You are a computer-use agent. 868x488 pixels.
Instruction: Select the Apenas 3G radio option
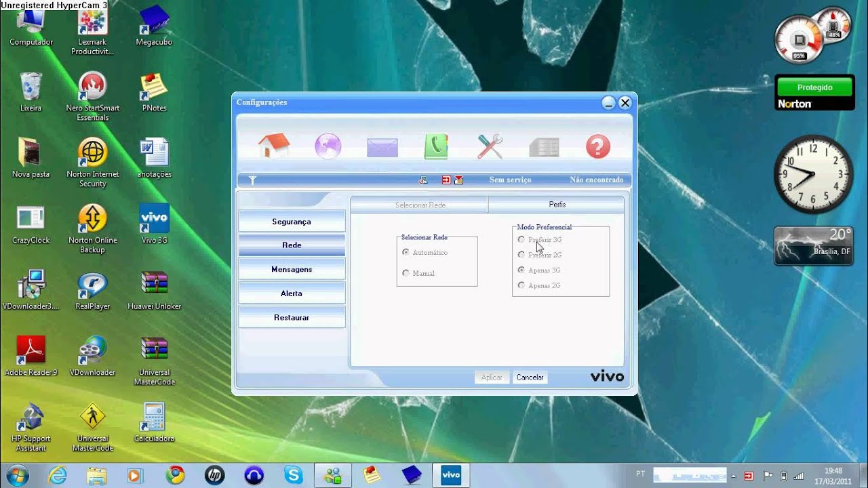pos(521,270)
